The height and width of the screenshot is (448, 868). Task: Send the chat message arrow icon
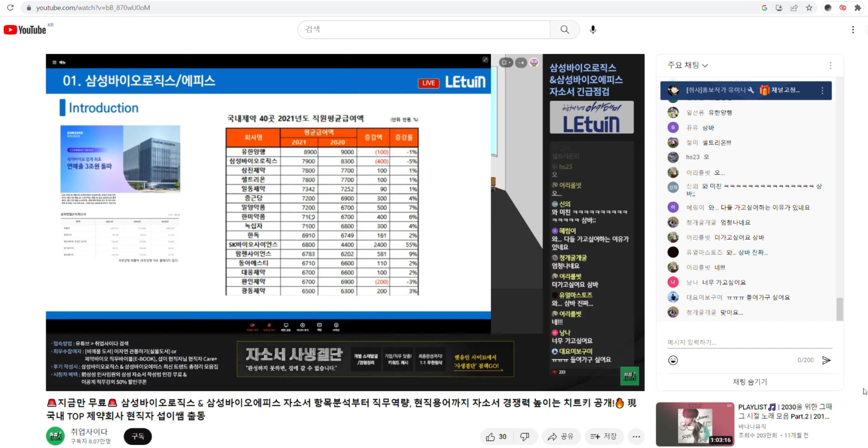click(x=826, y=360)
